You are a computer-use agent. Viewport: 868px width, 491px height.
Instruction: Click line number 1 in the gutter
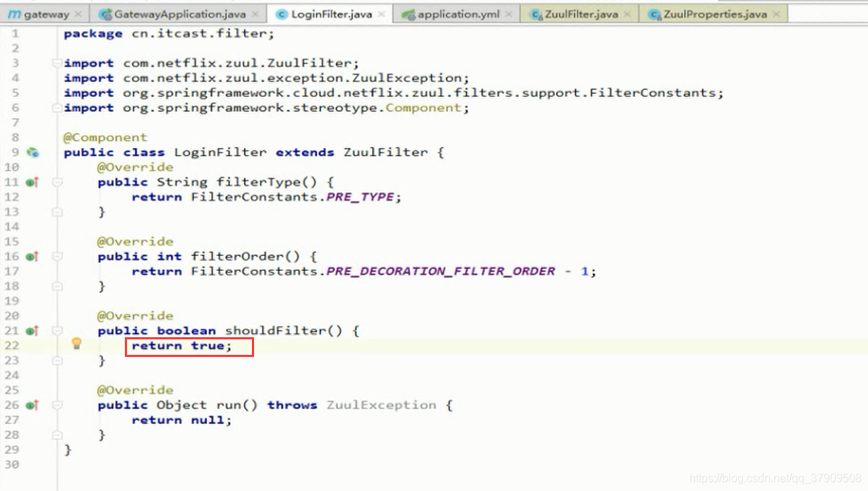pyautogui.click(x=16, y=33)
